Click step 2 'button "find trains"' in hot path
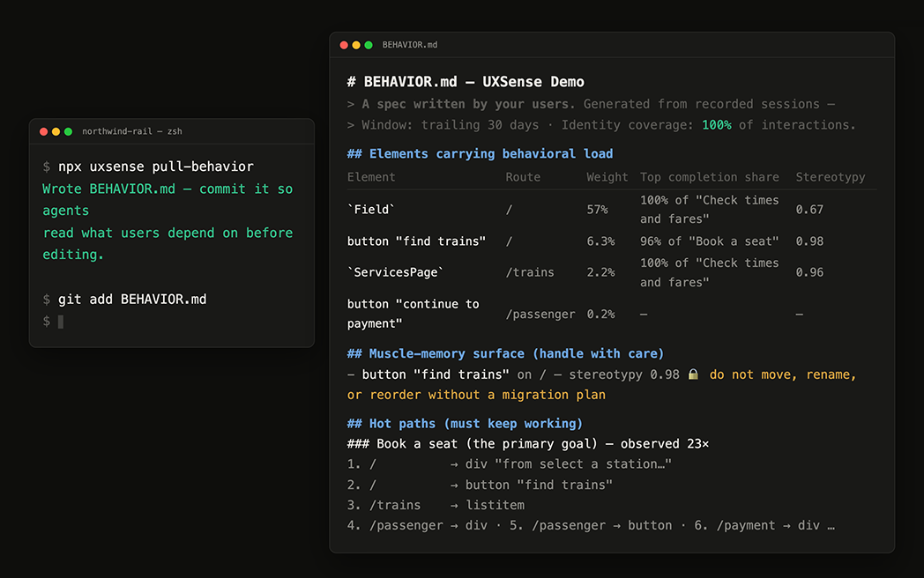The height and width of the screenshot is (578, 924). pyautogui.click(x=540, y=485)
